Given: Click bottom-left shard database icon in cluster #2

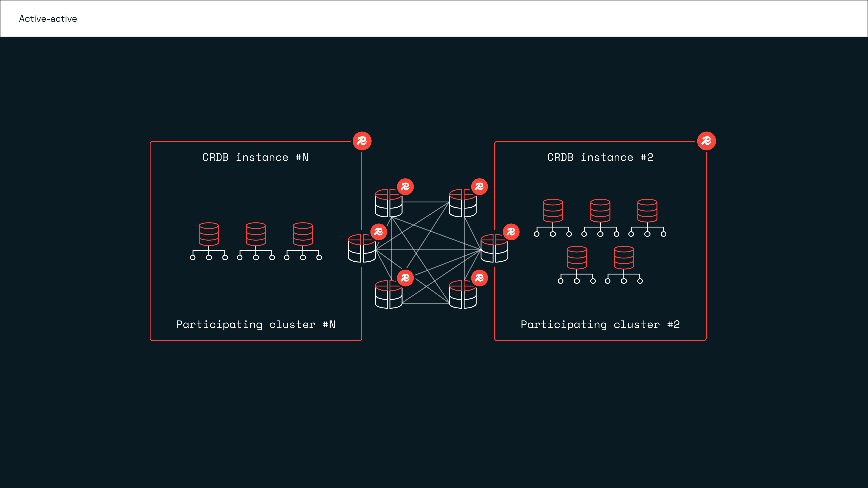Looking at the screenshot, I should pos(577,258).
